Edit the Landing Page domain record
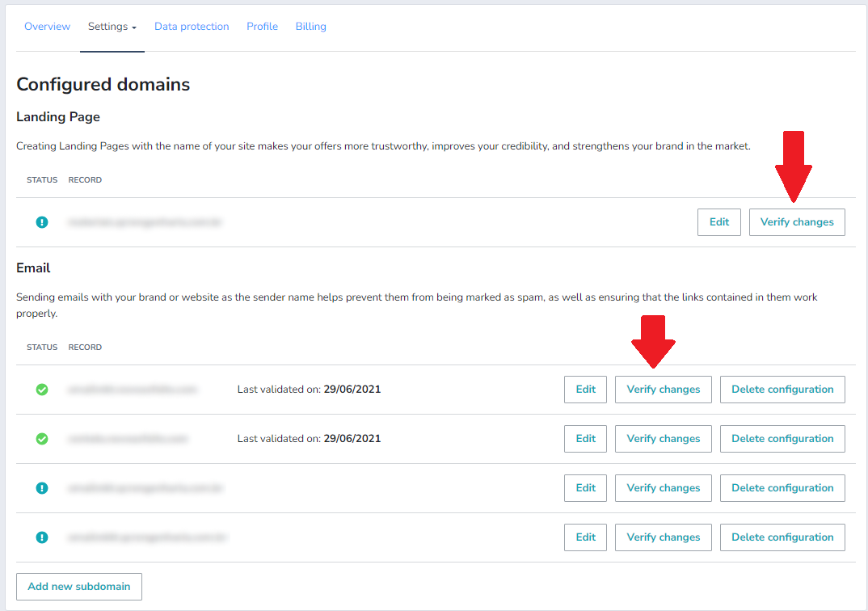This screenshot has width=868, height=611. coord(718,222)
